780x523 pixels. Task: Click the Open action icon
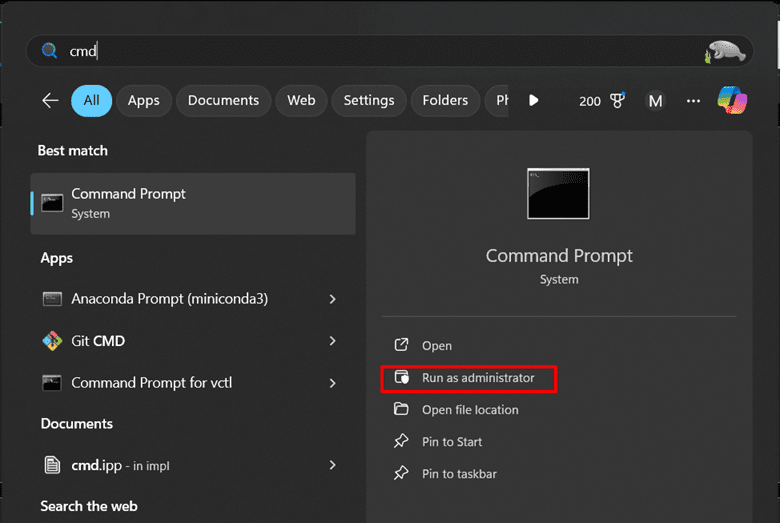(401, 345)
